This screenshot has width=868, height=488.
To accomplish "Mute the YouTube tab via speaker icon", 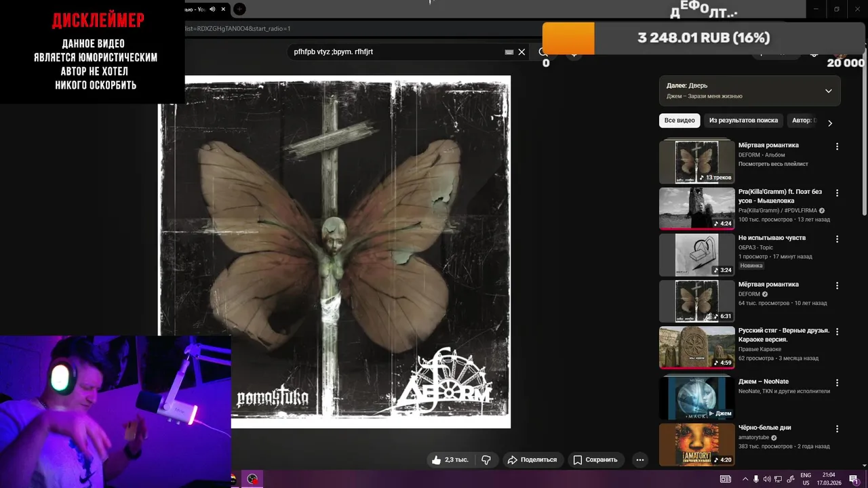I will tap(212, 9).
